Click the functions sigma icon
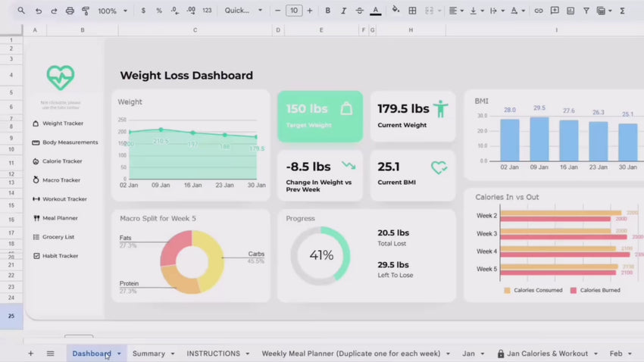The image size is (644, 362). [622, 11]
